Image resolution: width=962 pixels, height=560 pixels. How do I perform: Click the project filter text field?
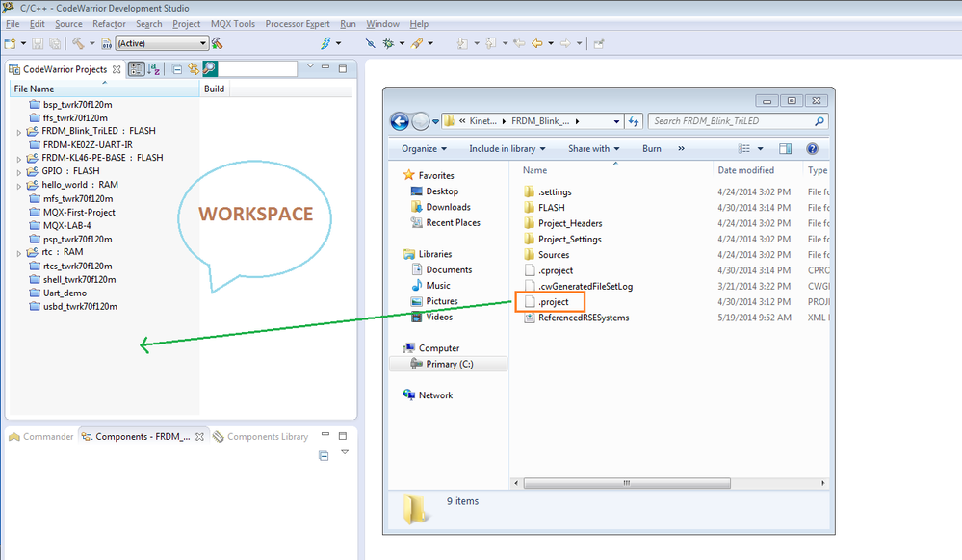(x=258, y=68)
